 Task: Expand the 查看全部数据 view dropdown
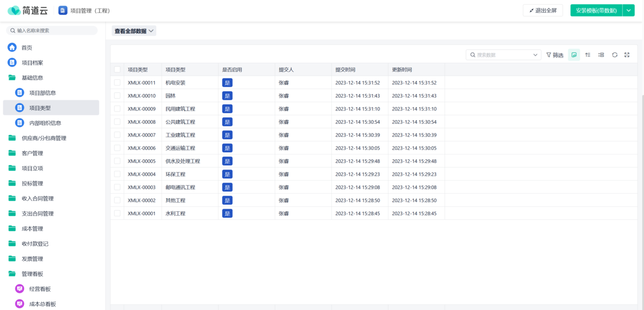click(x=134, y=31)
